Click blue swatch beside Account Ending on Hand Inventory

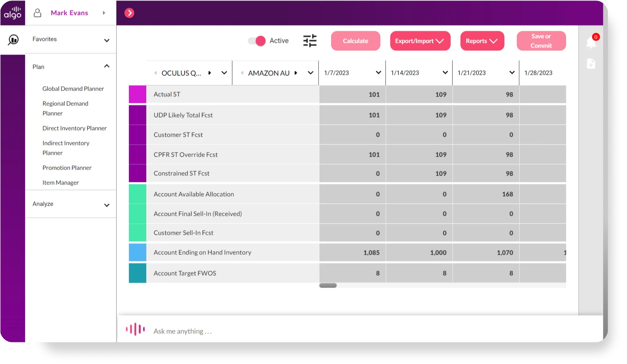pos(137,252)
